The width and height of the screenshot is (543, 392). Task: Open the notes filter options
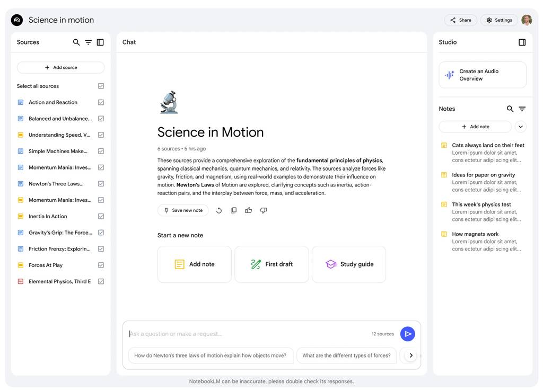pyautogui.click(x=522, y=109)
